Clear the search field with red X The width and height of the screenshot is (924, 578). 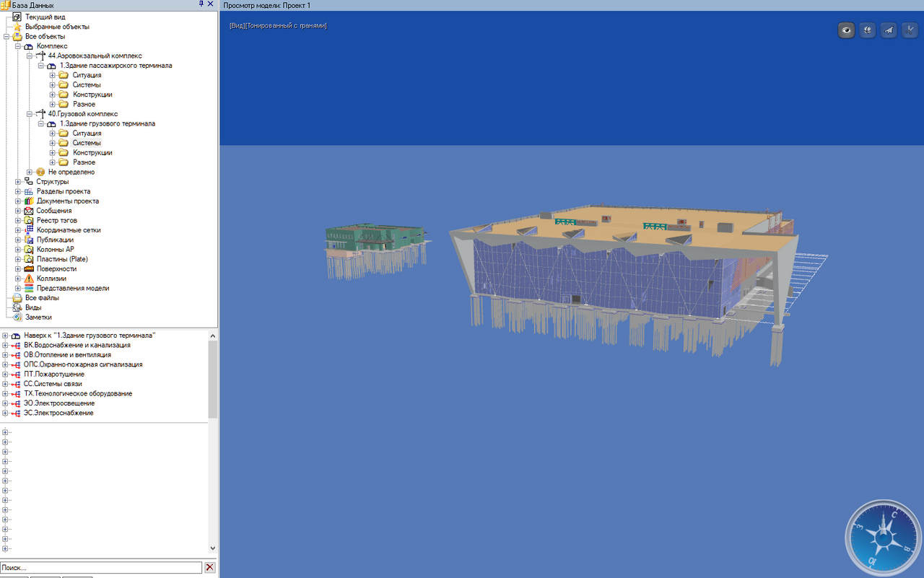click(x=210, y=568)
